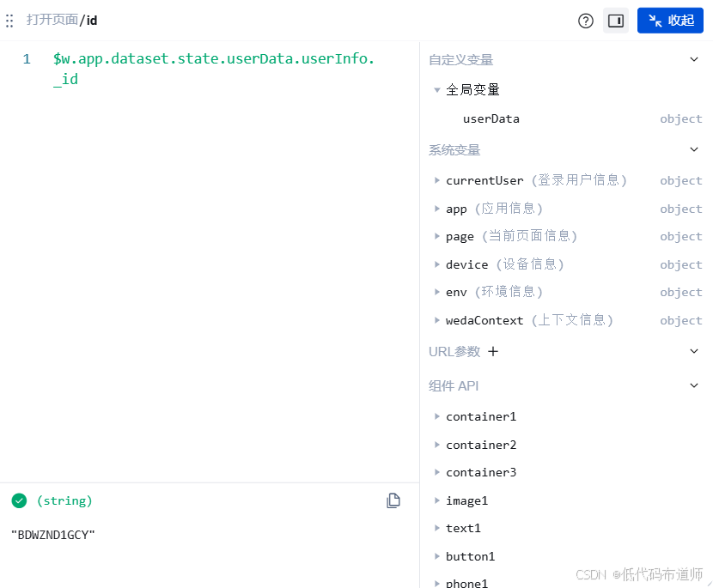Expand the text1 arrow

(x=437, y=528)
